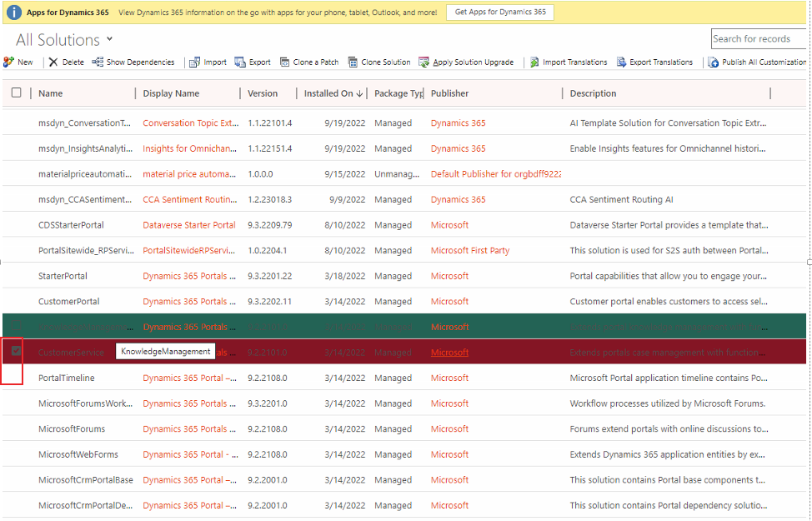Click the Clone Solution icon
Viewport: 812px width, 521px height.
(x=353, y=63)
